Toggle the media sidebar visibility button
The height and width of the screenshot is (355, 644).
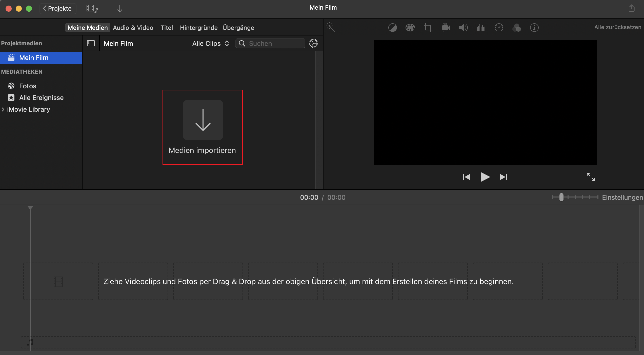click(x=91, y=44)
